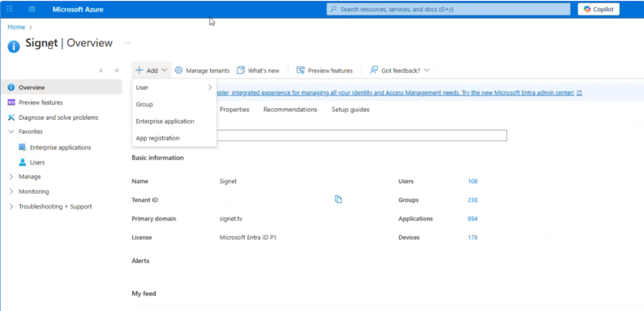The width and height of the screenshot is (644, 311).
Task: Click the Troubleshooting + Support label
Action: tap(55, 207)
